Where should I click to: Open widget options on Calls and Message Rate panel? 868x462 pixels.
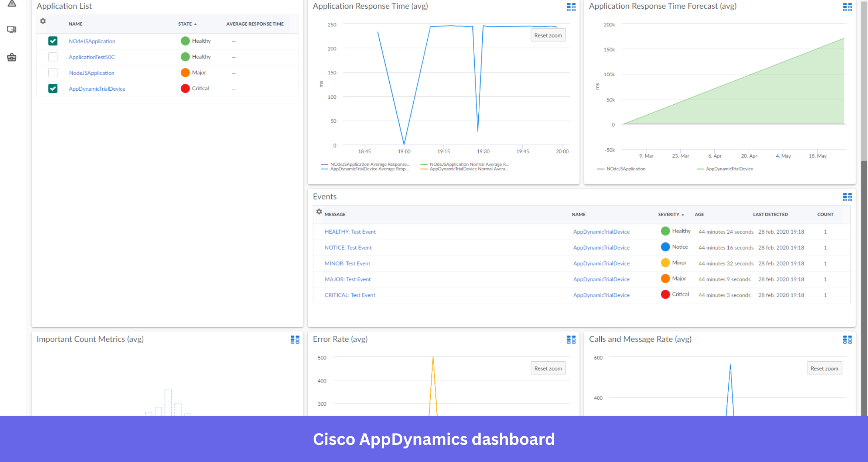(x=847, y=340)
